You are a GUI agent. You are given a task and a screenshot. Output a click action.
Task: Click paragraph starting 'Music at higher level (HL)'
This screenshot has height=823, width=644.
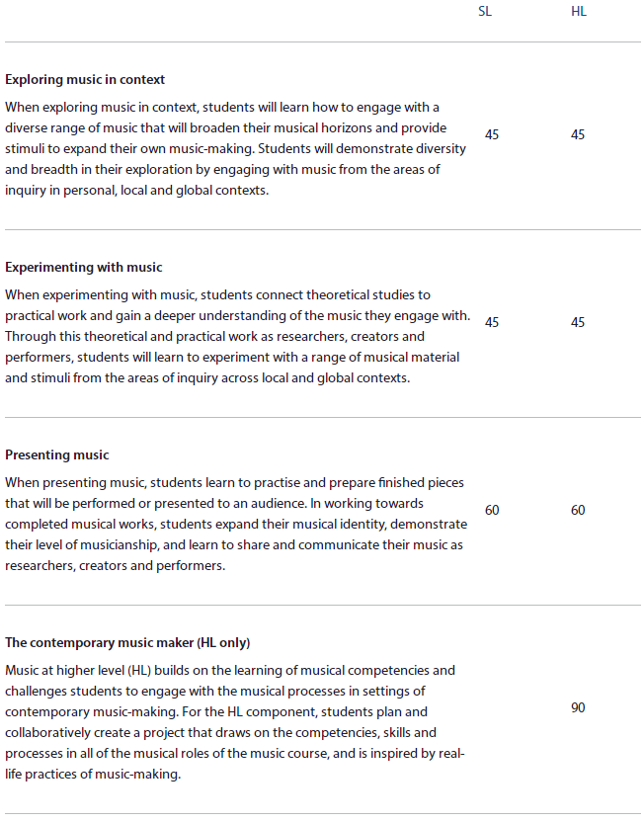(x=235, y=722)
